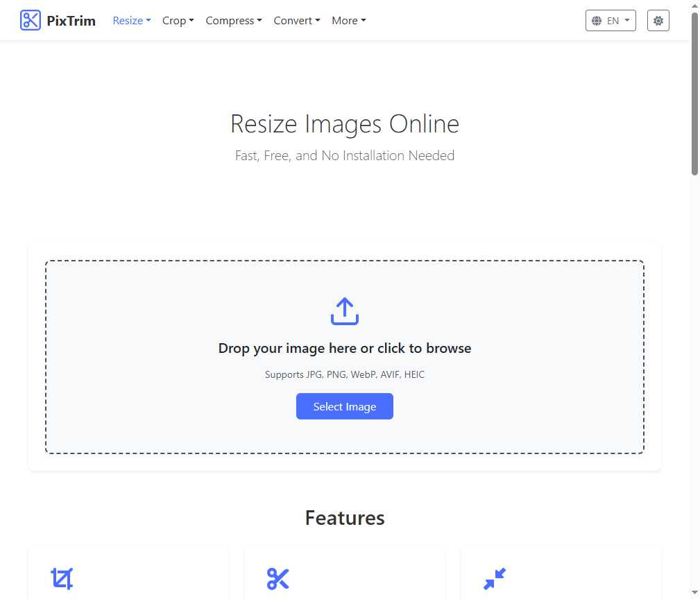Image resolution: width=700 pixels, height=599 pixels.
Task: Open the Convert menu
Action: tap(297, 21)
